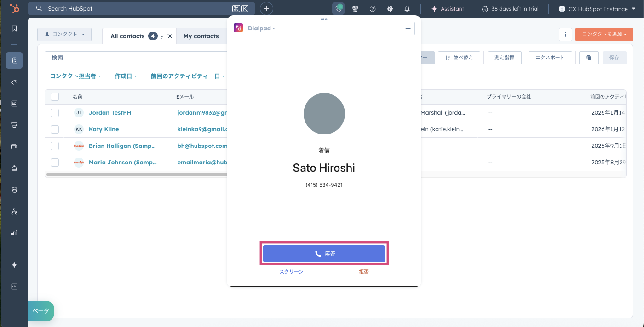Open the Data Management database icon in the sidebar
The image size is (644, 327).
14,189
